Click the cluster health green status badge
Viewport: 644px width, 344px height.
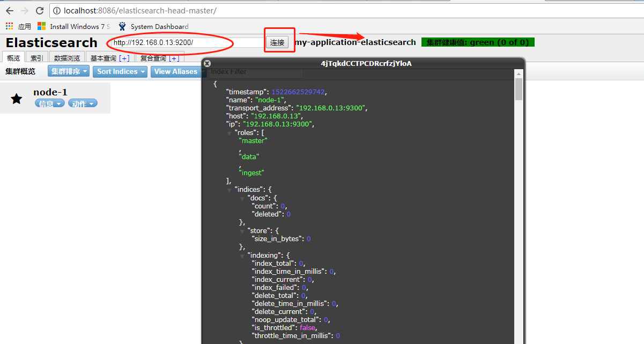478,42
